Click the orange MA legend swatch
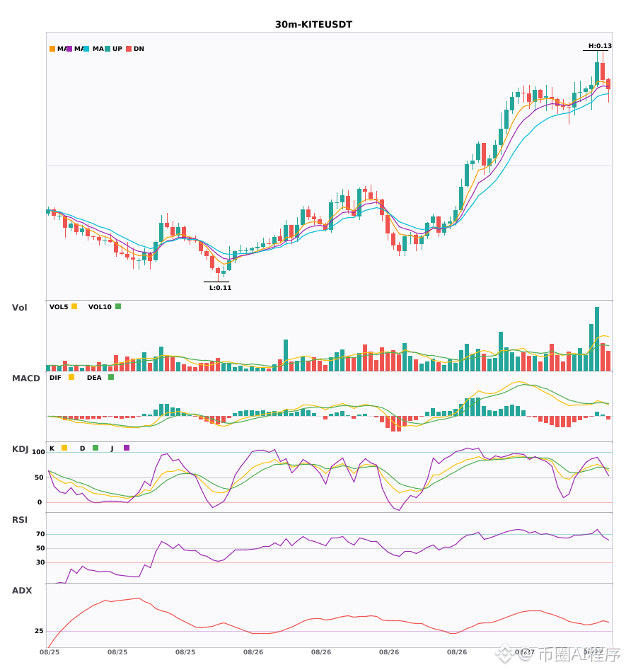 (x=52, y=49)
